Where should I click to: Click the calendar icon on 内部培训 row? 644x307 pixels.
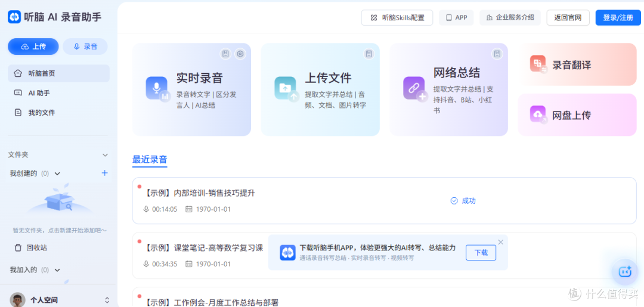click(189, 209)
